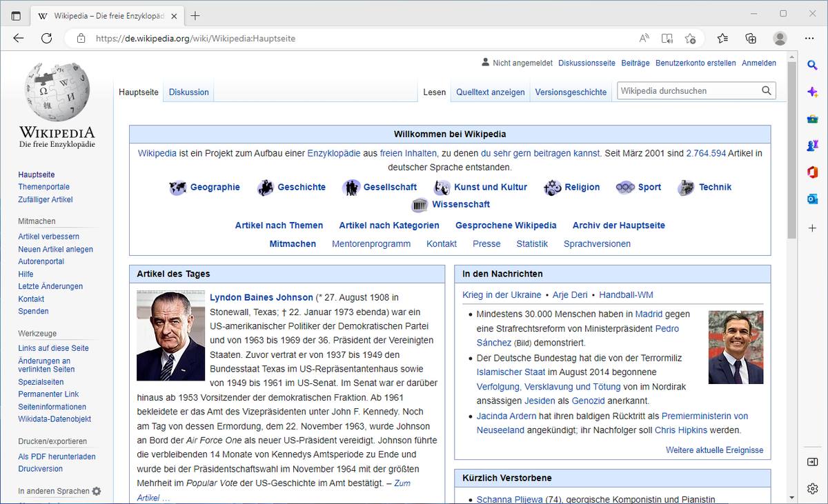The height and width of the screenshot is (504, 828).
Task: Click the Anmelden link
Action: pyautogui.click(x=759, y=63)
